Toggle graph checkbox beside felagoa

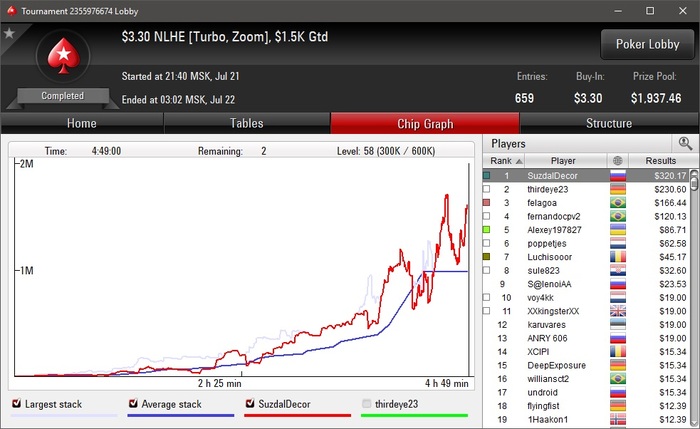(x=487, y=203)
